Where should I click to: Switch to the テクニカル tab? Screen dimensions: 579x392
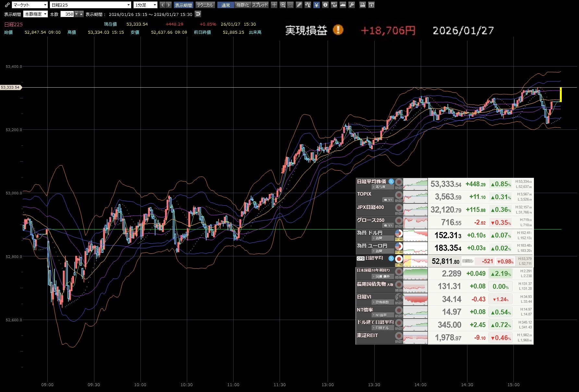tap(205, 5)
